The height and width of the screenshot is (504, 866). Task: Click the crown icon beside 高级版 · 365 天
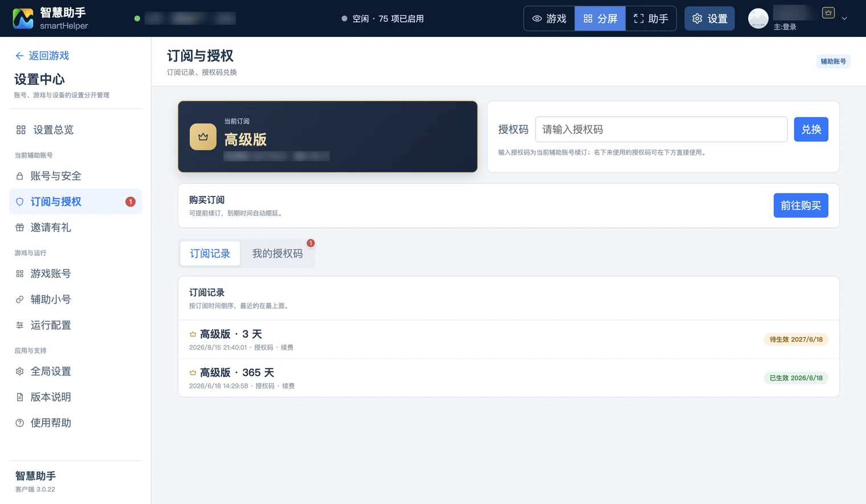[x=193, y=372]
